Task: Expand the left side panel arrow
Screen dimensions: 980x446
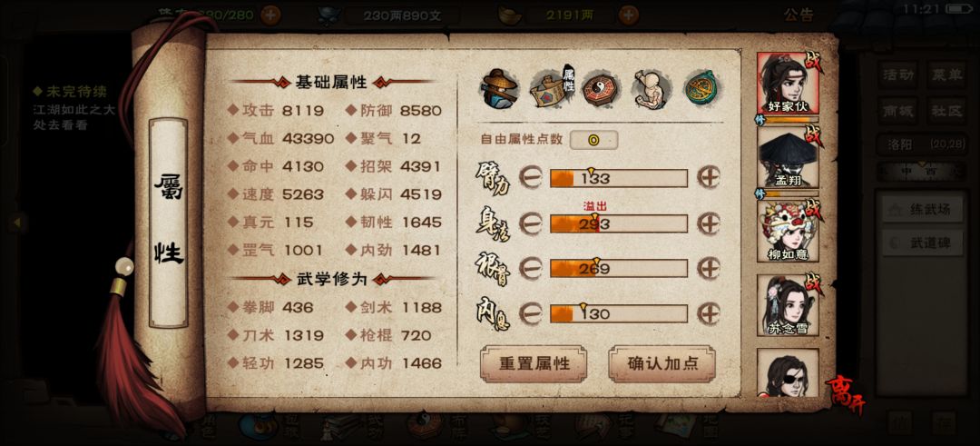Action: [x=17, y=222]
